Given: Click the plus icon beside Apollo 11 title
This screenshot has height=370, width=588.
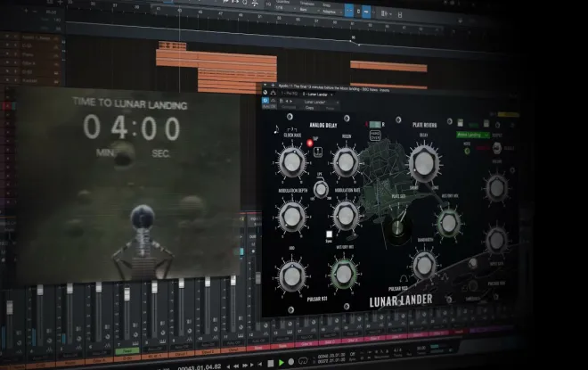Looking at the screenshot, I should [273, 86].
